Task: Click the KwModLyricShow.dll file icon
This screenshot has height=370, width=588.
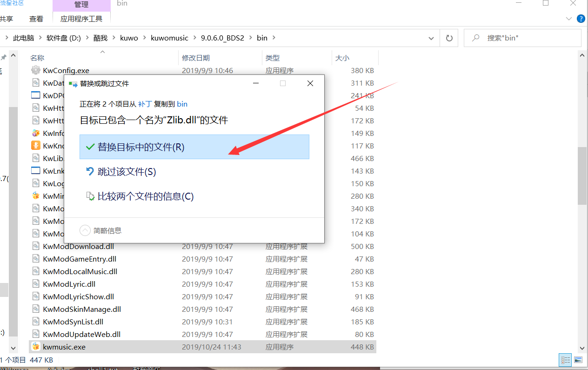Action: click(x=36, y=296)
